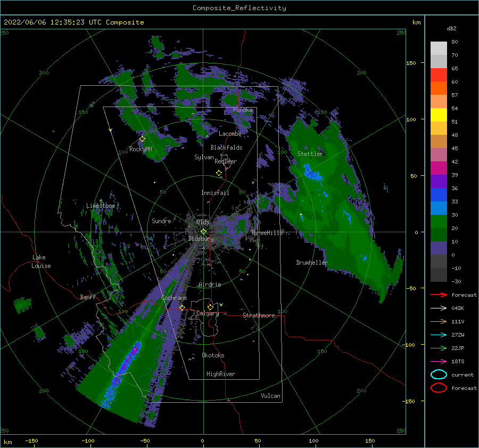Click the HighRiver label

(221, 374)
